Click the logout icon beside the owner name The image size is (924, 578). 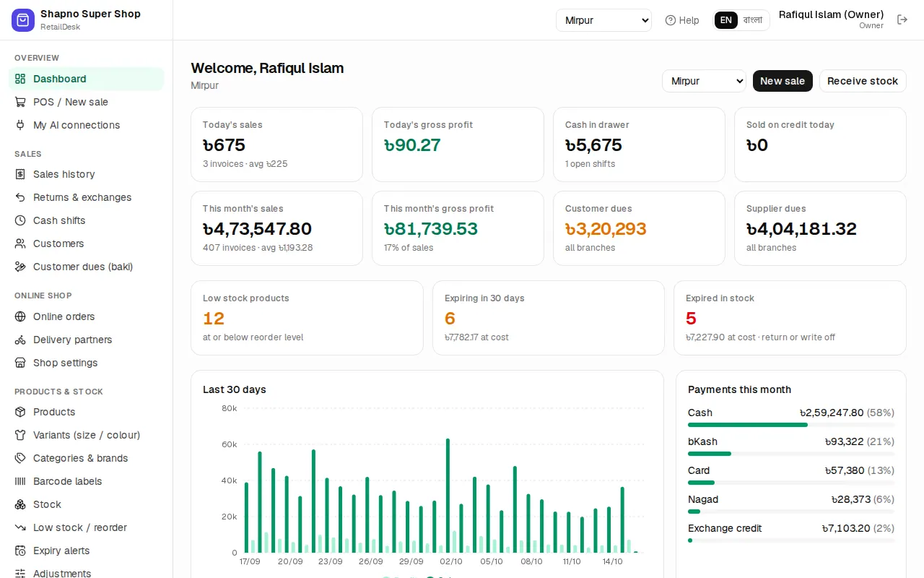point(902,20)
